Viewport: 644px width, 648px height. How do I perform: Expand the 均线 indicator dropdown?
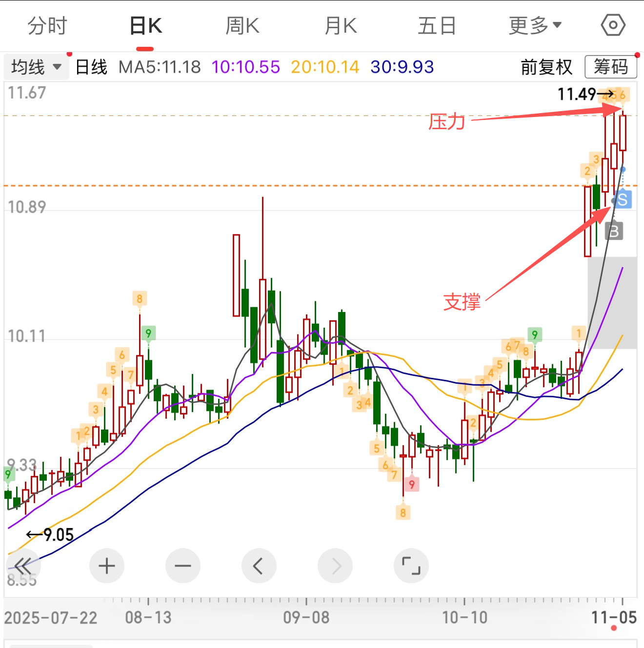[36, 67]
